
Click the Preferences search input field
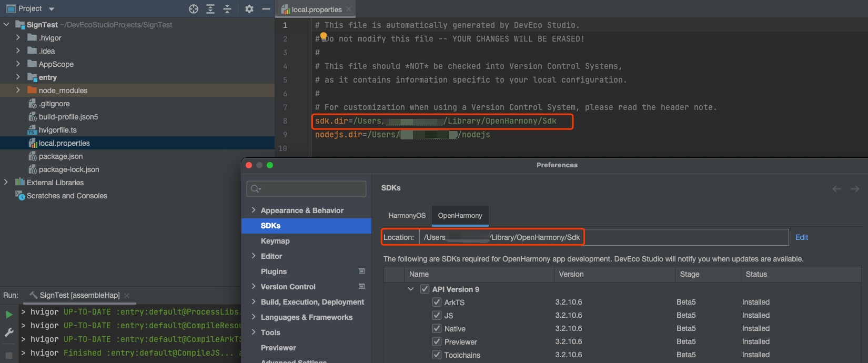point(307,189)
